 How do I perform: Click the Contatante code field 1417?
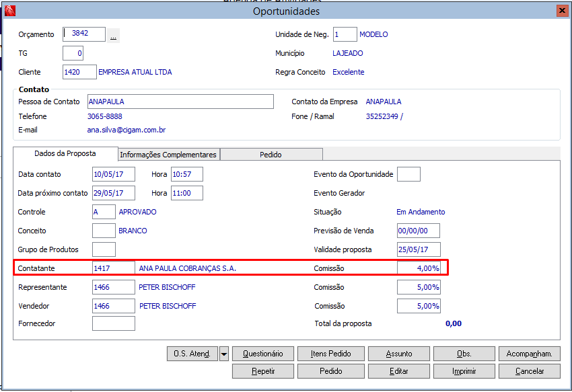pos(114,268)
